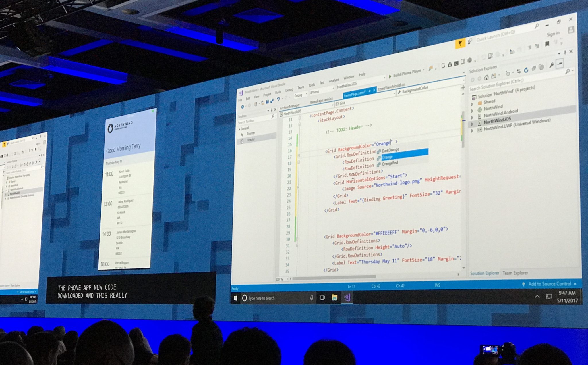
Task: Click the Quick Launch magnifier icon
Action: click(x=537, y=26)
